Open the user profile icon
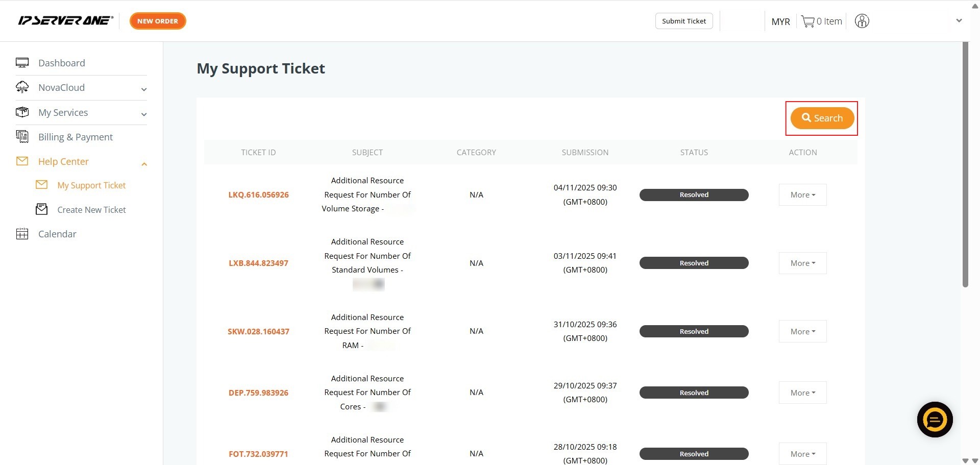This screenshot has width=980, height=465. click(x=862, y=21)
